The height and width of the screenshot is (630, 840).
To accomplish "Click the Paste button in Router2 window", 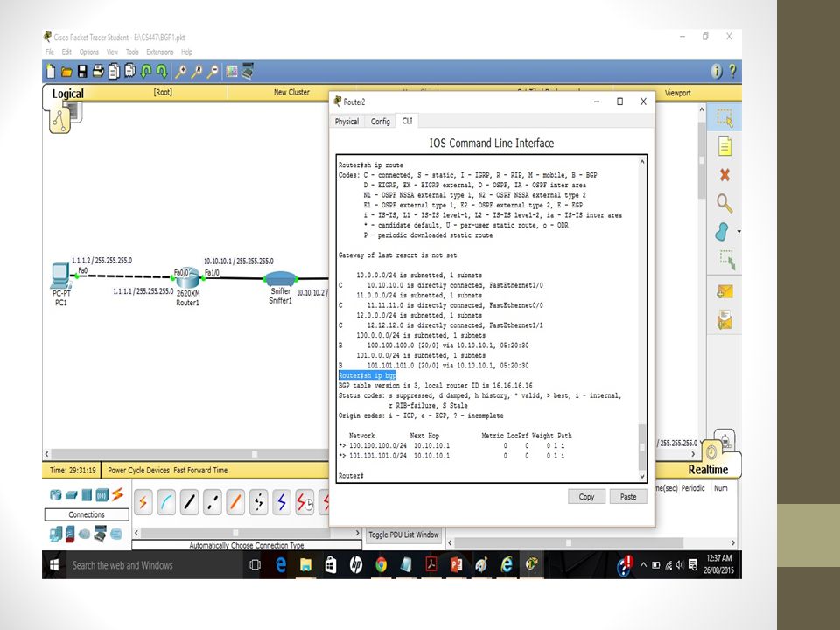I will click(628, 497).
